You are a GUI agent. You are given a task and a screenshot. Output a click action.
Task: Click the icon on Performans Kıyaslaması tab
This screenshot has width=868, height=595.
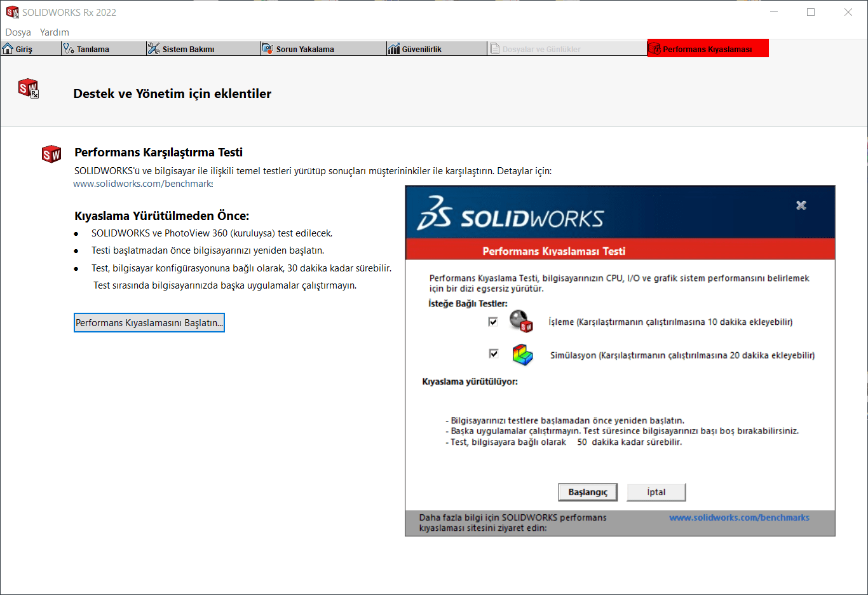655,48
